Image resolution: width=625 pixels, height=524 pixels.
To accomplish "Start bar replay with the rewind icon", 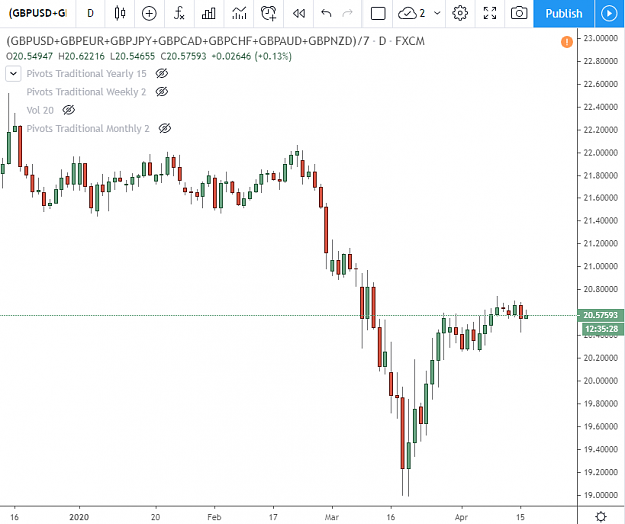I will (x=299, y=14).
